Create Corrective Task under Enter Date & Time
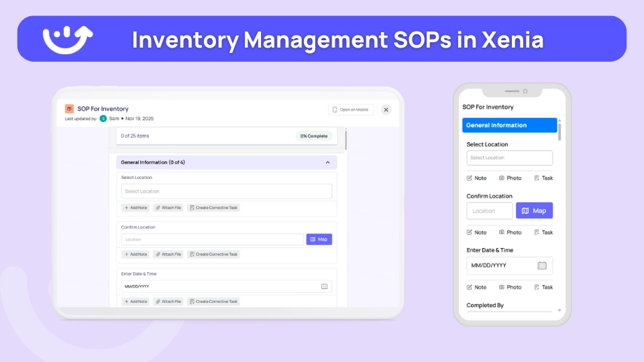Image resolution: width=644 pixels, height=362 pixels. 213,302
